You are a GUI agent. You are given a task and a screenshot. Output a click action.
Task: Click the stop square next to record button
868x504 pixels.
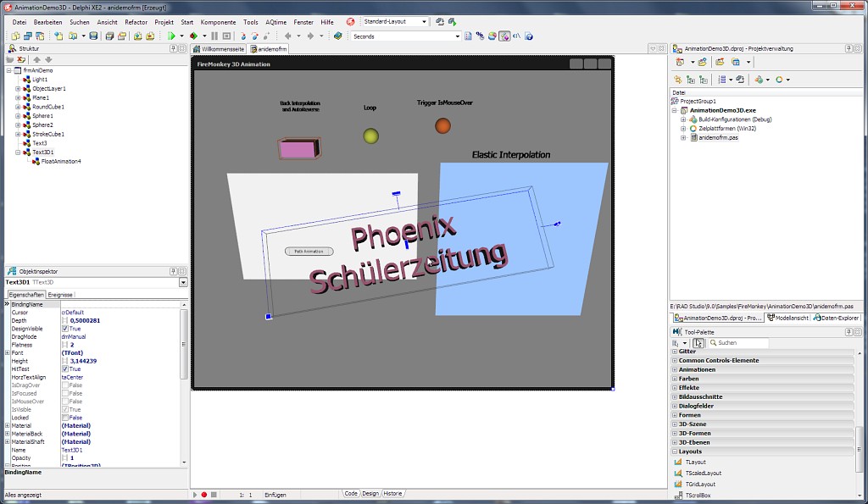point(214,495)
